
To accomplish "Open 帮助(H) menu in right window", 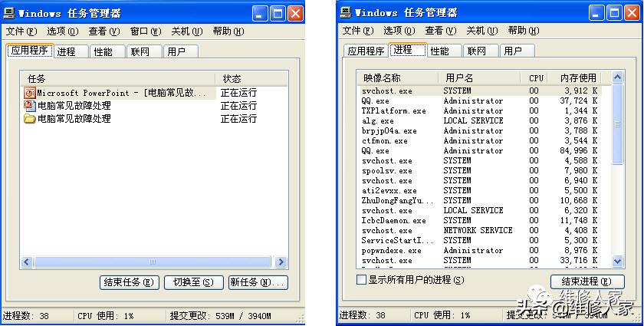I will [x=523, y=31].
